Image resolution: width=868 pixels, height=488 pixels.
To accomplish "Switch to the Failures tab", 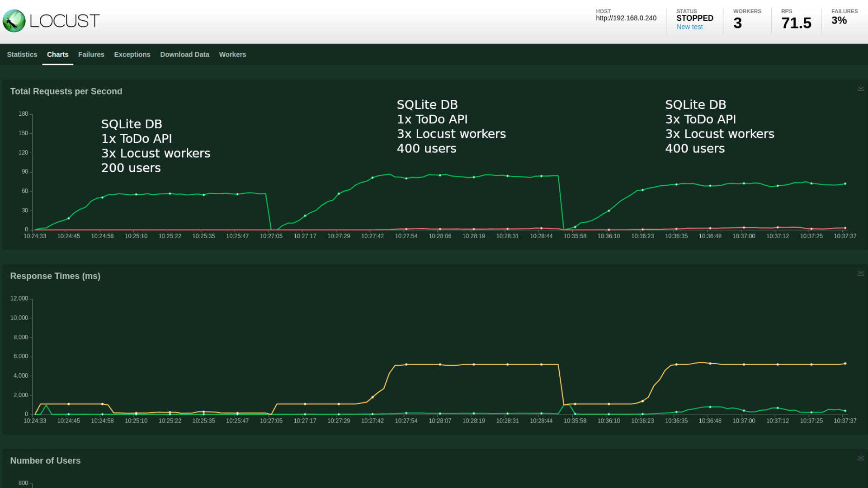I will (x=91, y=54).
